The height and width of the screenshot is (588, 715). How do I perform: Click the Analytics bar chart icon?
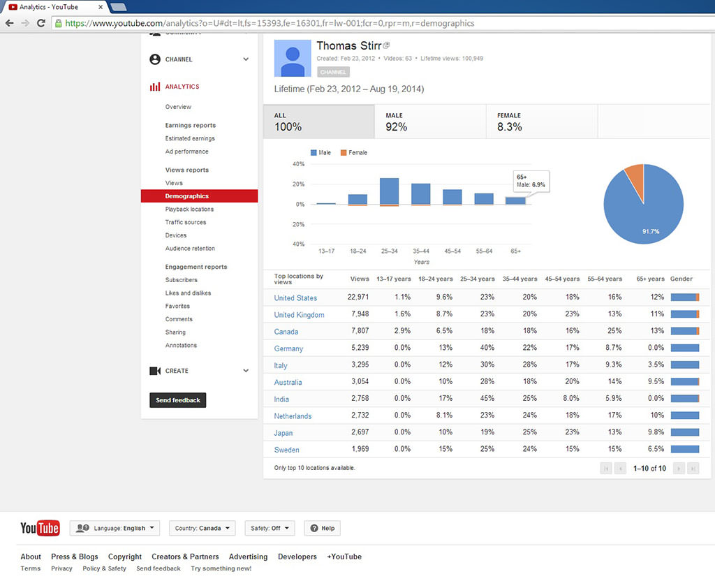click(x=155, y=87)
